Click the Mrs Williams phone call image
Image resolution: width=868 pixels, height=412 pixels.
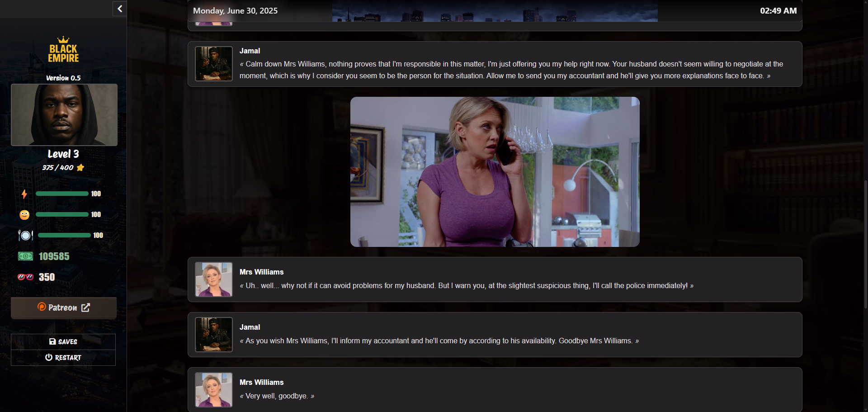click(x=495, y=172)
